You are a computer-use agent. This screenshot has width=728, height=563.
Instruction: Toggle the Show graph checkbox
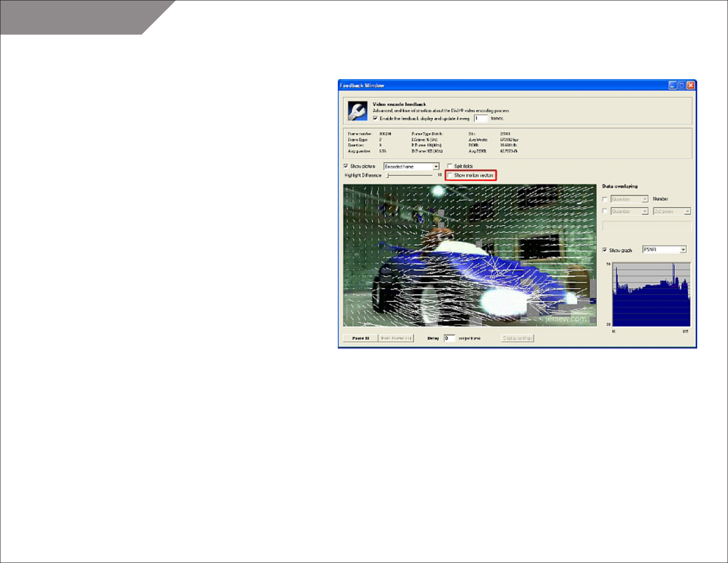coord(605,250)
